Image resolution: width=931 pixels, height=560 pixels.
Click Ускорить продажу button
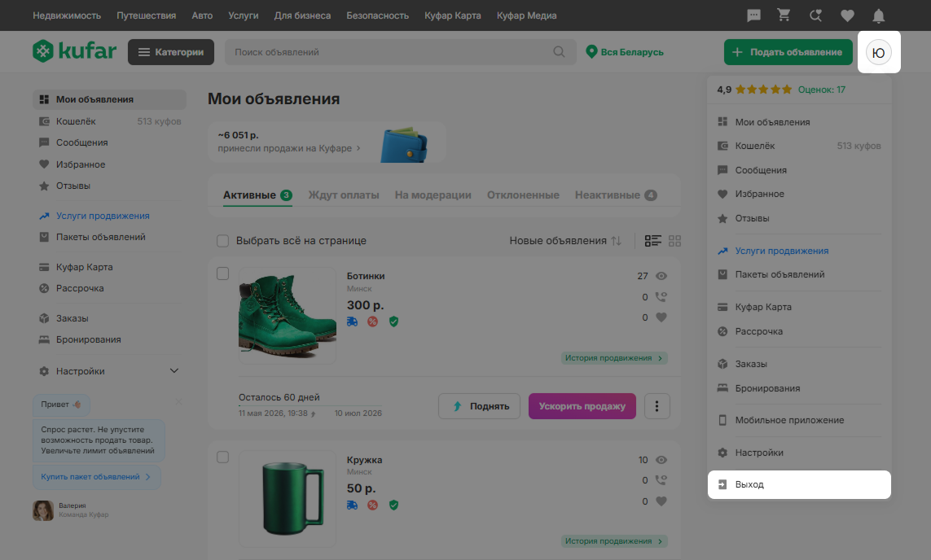click(x=582, y=406)
